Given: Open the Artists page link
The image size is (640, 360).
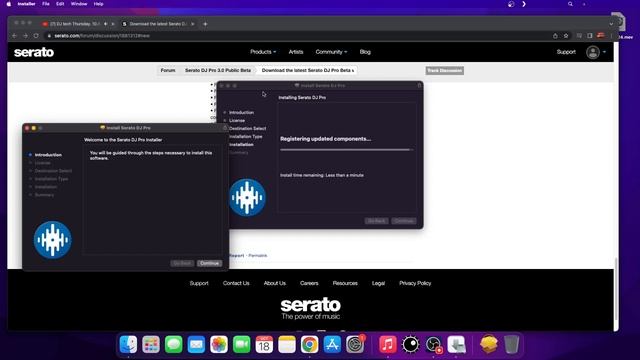Looking at the screenshot, I should 296,52.
